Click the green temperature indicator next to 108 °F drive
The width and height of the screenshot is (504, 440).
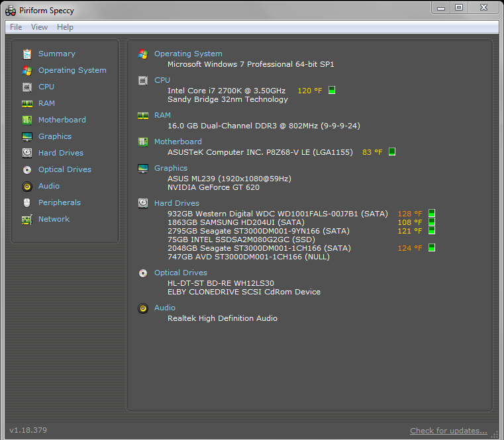(x=432, y=222)
